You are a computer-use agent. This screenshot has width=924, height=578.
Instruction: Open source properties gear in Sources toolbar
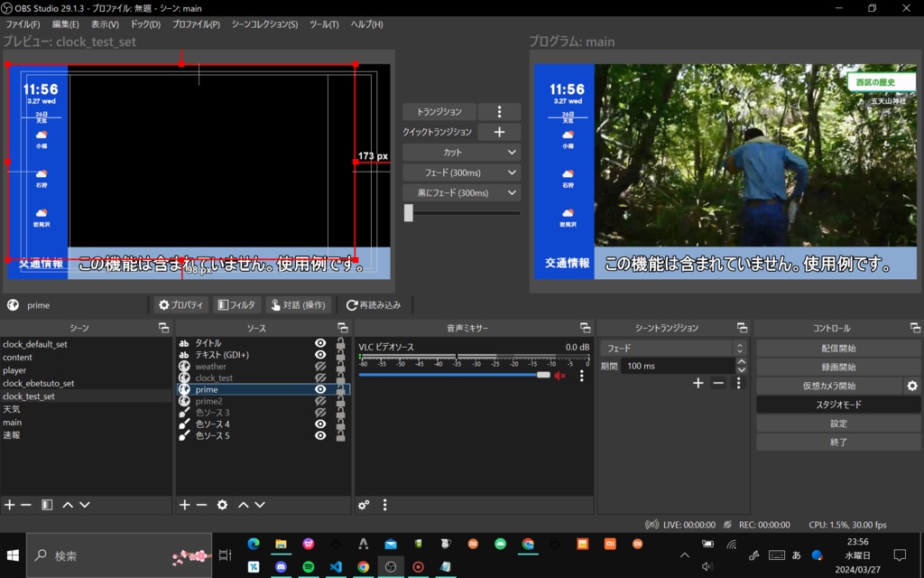pos(222,505)
